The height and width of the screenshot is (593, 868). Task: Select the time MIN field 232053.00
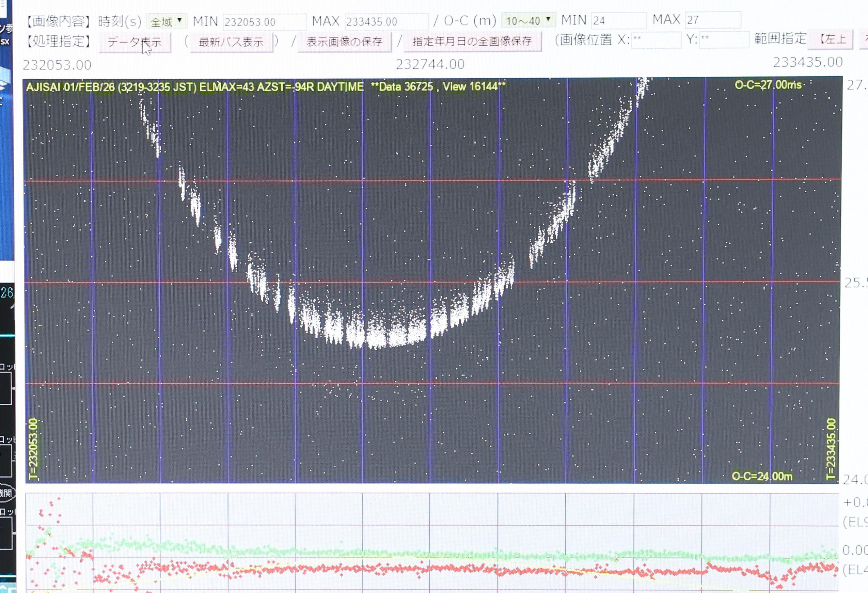pos(265,22)
